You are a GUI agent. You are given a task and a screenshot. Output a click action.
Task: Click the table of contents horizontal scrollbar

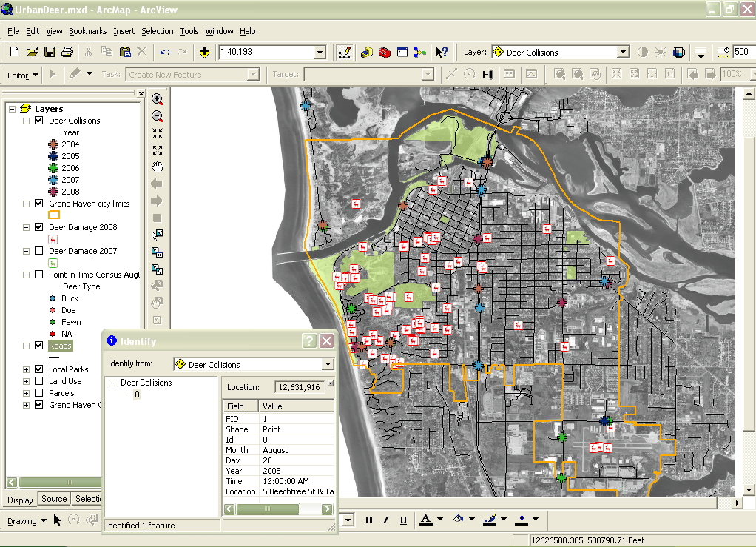(x=60, y=482)
